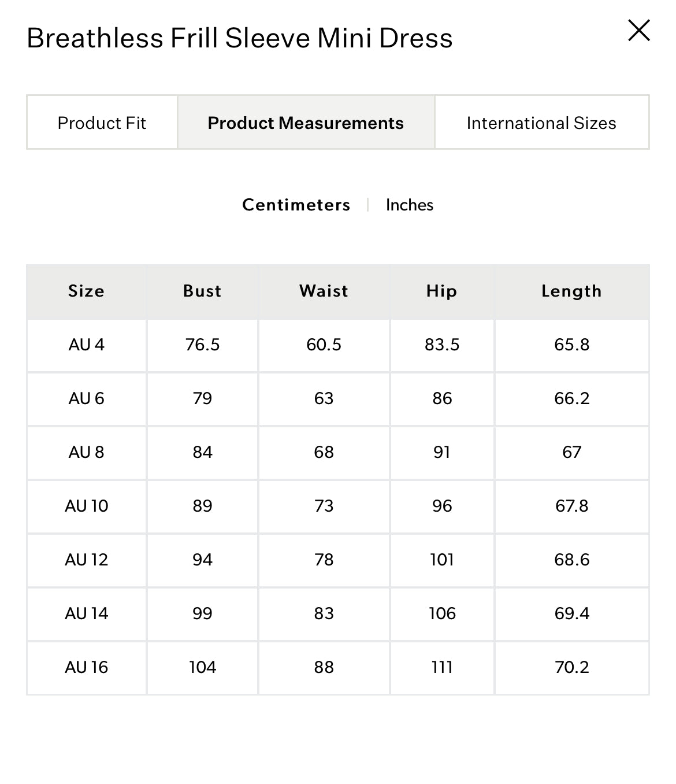This screenshot has width=676, height=784.
Task: Select the Product Measurements tab
Action: click(x=306, y=123)
